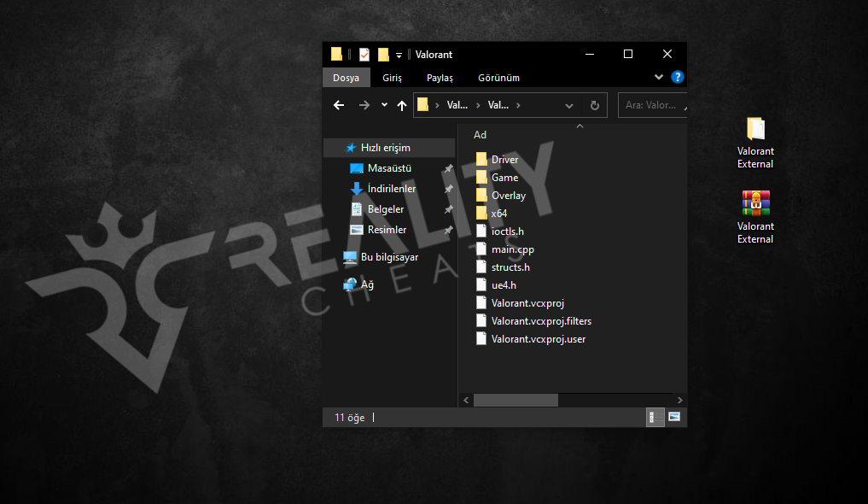Open the Game folder
Image resolution: width=868 pixels, height=504 pixels.
pos(497,177)
